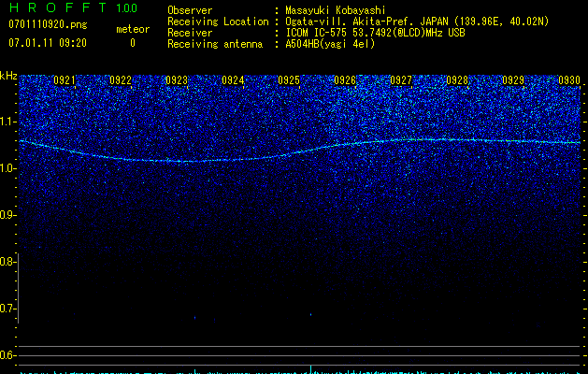
Task: Click the 'Receiver' field label
Action: tap(190, 33)
